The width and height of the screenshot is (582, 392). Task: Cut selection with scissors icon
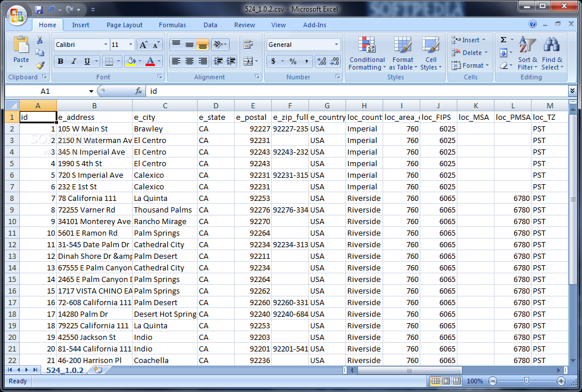coord(40,40)
